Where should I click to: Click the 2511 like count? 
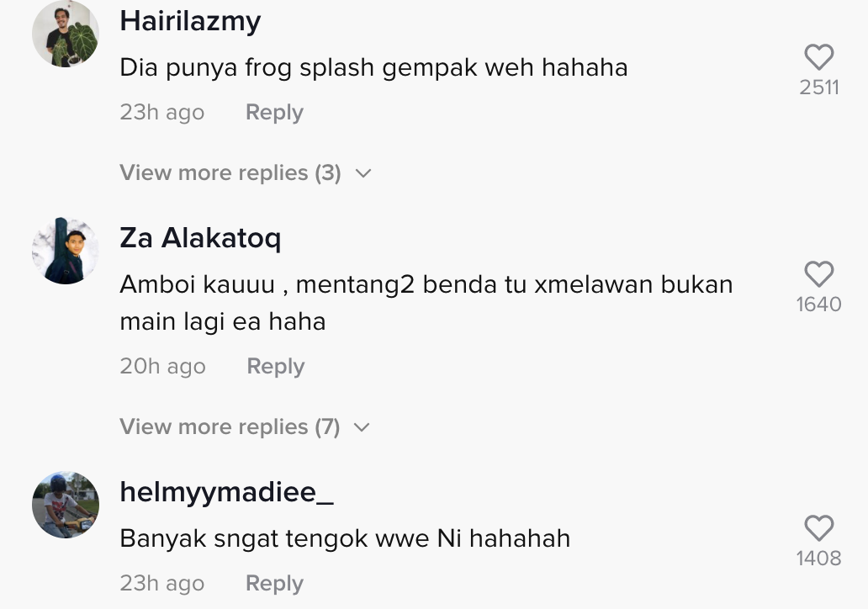coord(818,87)
